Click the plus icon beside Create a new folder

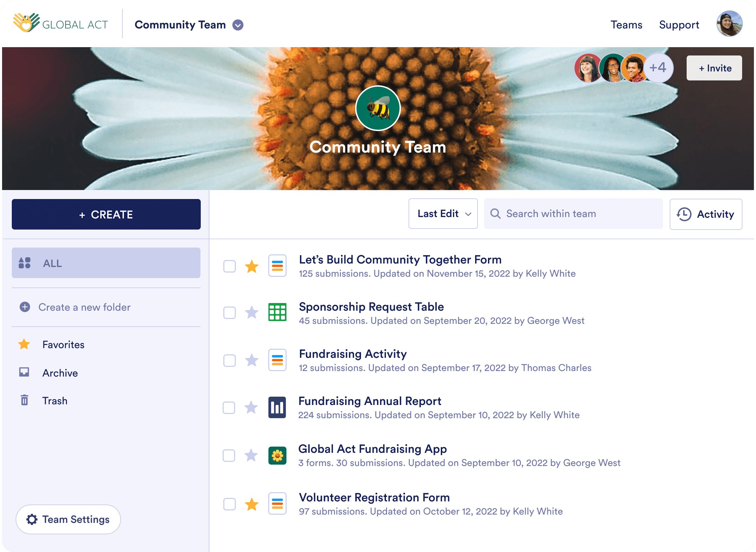[25, 307]
